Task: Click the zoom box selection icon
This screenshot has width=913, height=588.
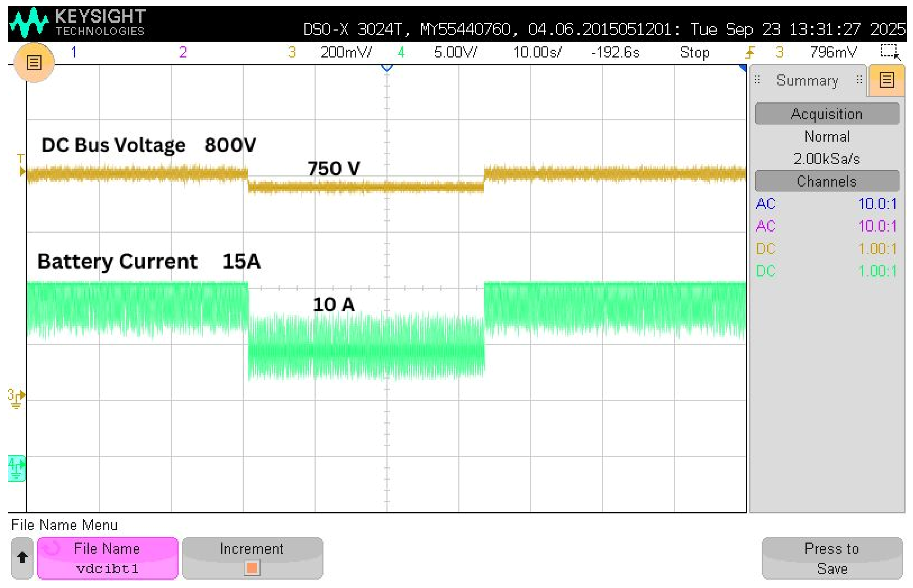Action: coord(889,52)
